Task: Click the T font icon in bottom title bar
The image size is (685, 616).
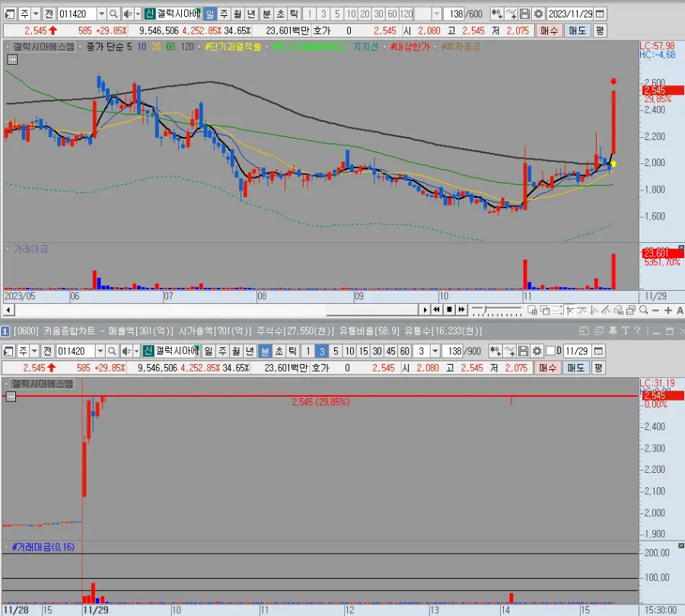Action: click(x=625, y=331)
